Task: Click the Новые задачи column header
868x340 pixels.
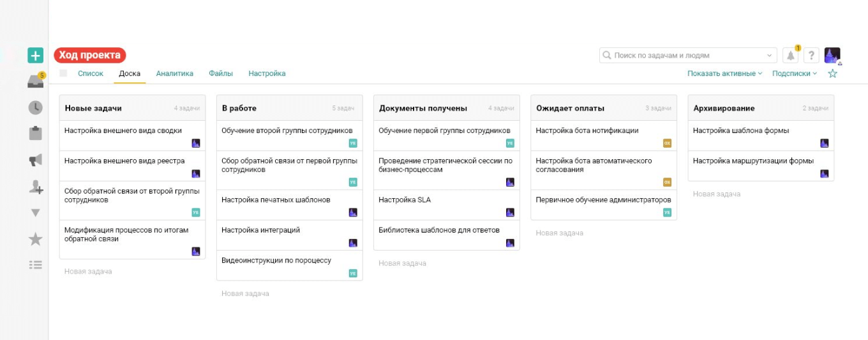Action: [132, 108]
